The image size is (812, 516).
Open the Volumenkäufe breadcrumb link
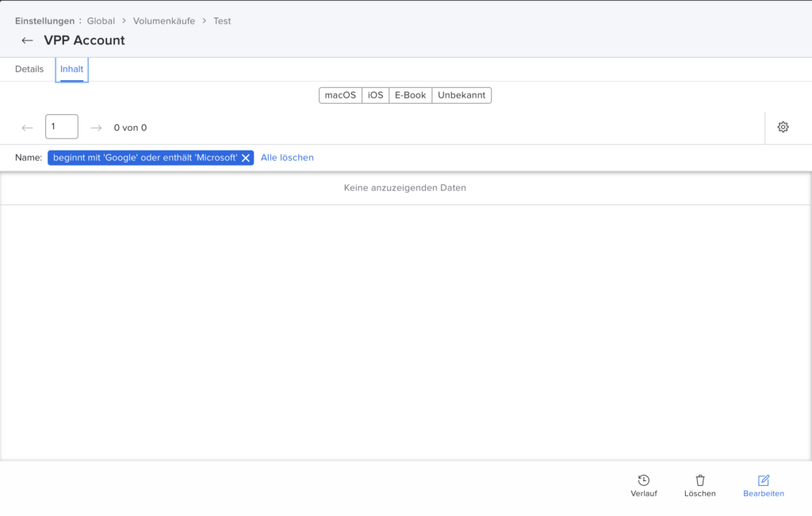[x=164, y=21]
